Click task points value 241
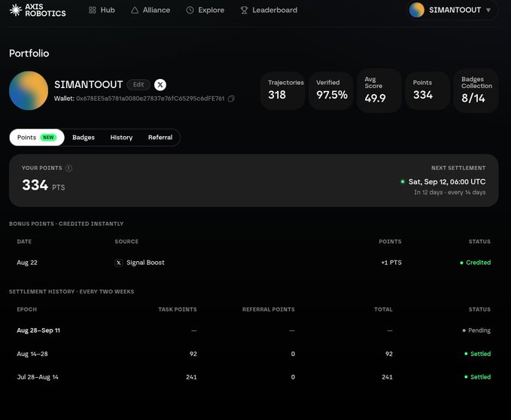 pyautogui.click(x=191, y=377)
